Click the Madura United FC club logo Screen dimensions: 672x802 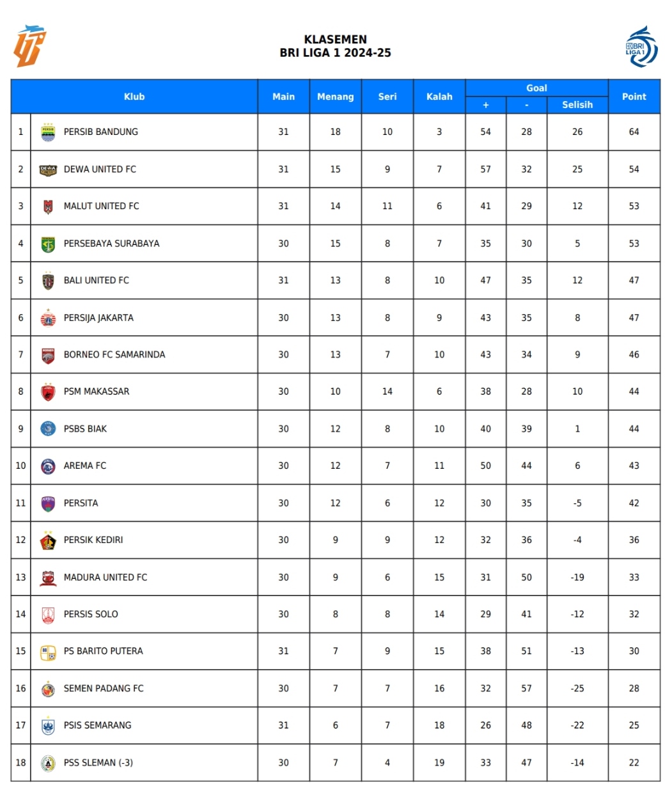[x=48, y=578]
